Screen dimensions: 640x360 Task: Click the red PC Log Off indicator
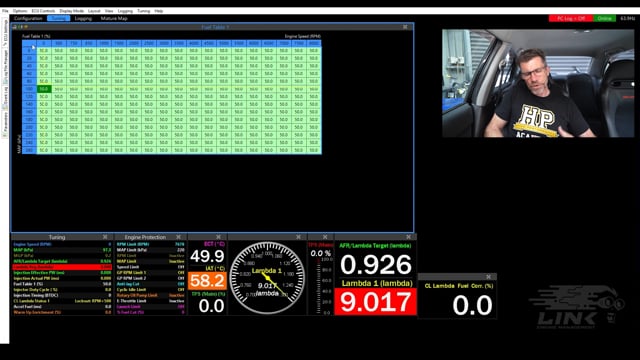571,18
